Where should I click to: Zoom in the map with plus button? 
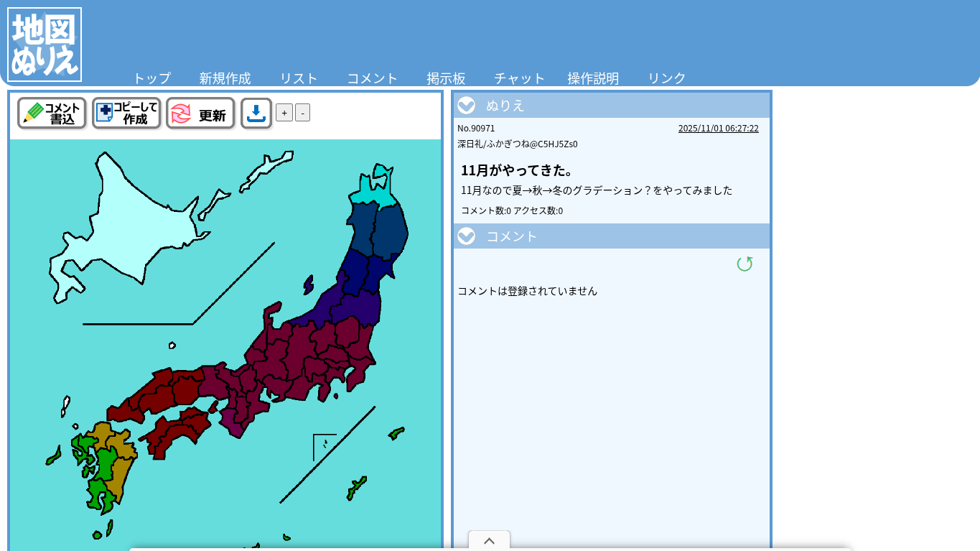(284, 113)
